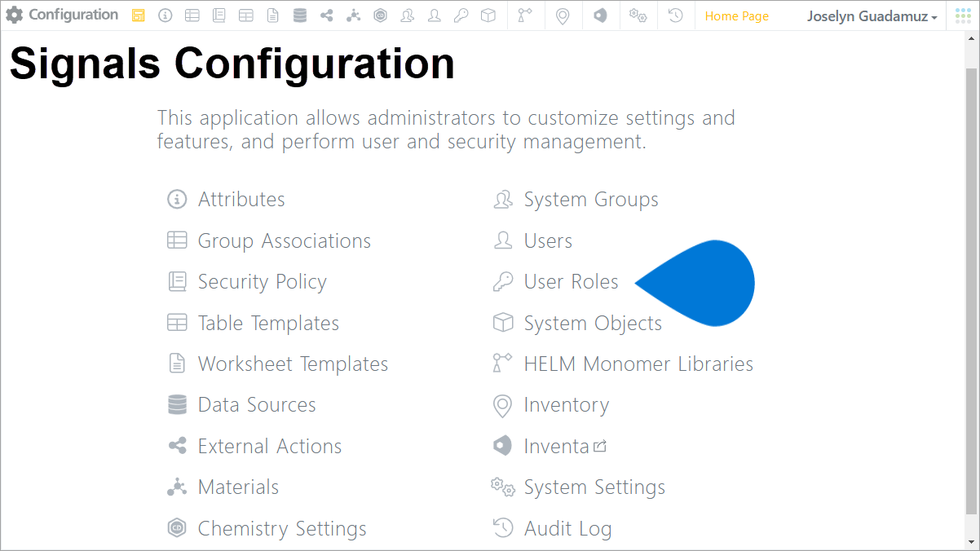Click the Configuration gear icon at top left
Image resolution: width=980 pixels, height=551 pixels.
tap(15, 15)
